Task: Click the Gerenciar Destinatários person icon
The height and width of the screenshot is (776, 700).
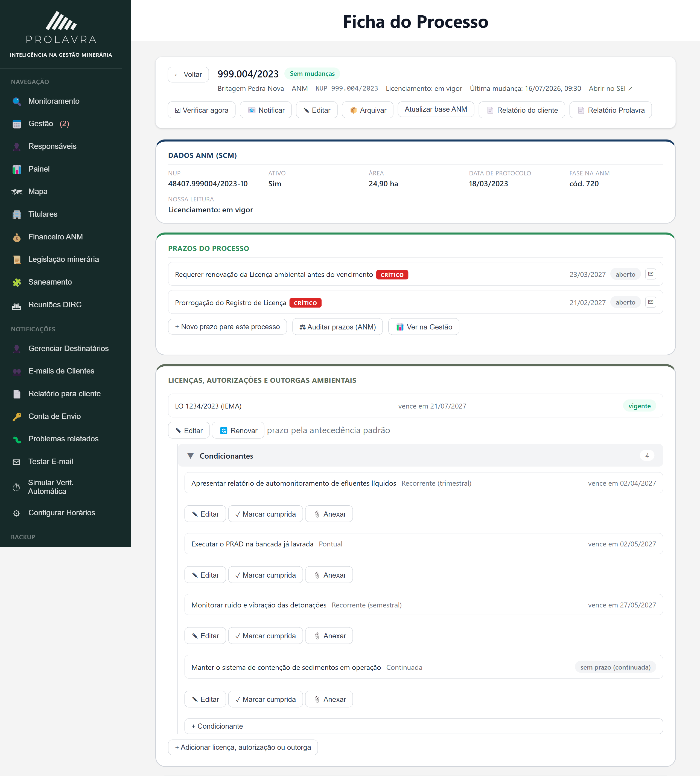Action: pos(16,349)
